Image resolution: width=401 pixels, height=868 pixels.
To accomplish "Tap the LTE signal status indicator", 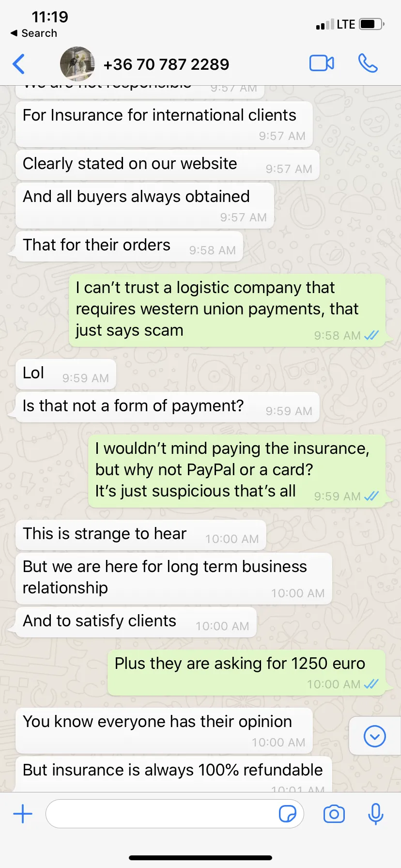I will coord(346,24).
